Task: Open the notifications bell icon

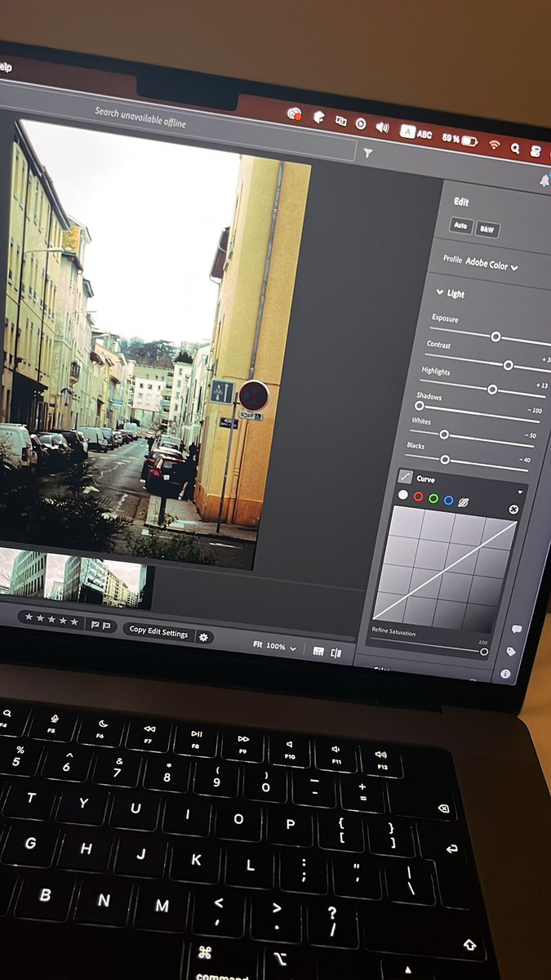Action: 544,181
